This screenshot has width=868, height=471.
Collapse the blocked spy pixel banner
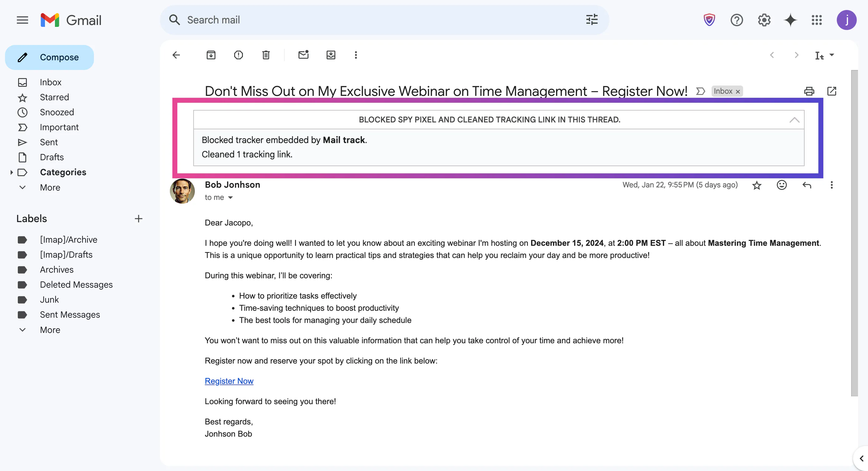point(794,120)
